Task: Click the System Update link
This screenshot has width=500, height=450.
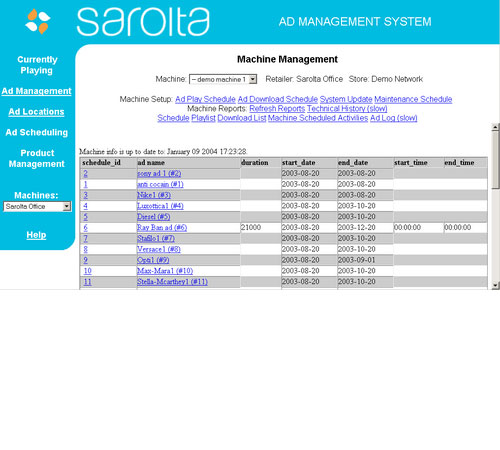Action: 346,99
